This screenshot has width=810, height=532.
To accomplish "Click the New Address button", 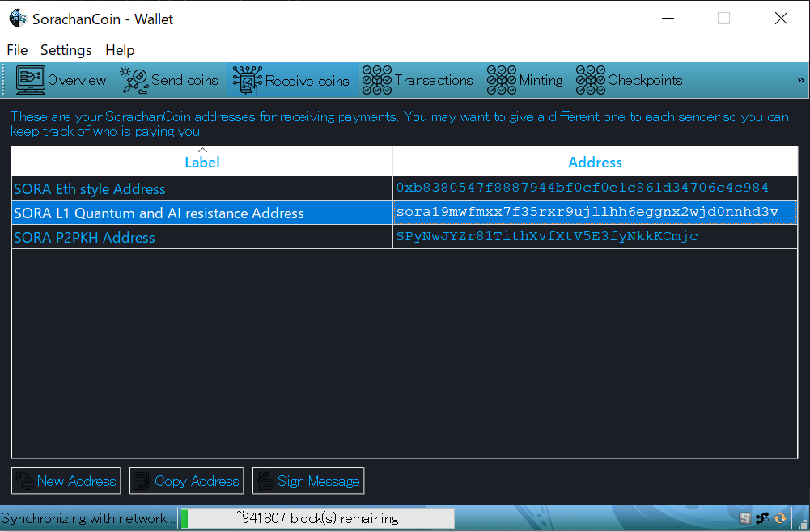I will [x=66, y=481].
